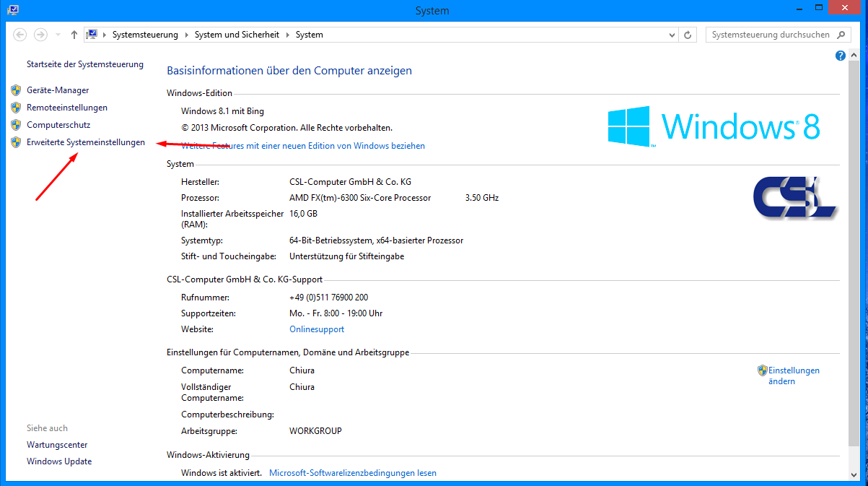Click the shield icon of Einstellungen ändern

point(762,370)
